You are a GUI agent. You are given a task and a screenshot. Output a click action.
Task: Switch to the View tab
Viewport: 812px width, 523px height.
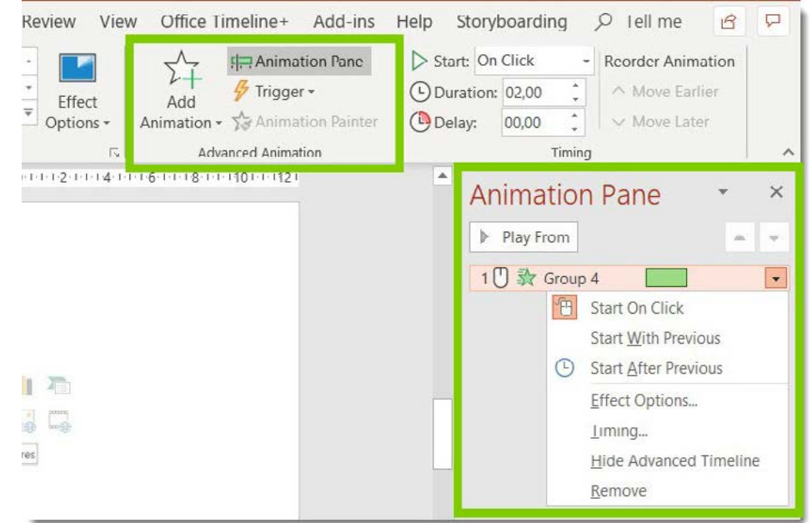click(x=118, y=22)
